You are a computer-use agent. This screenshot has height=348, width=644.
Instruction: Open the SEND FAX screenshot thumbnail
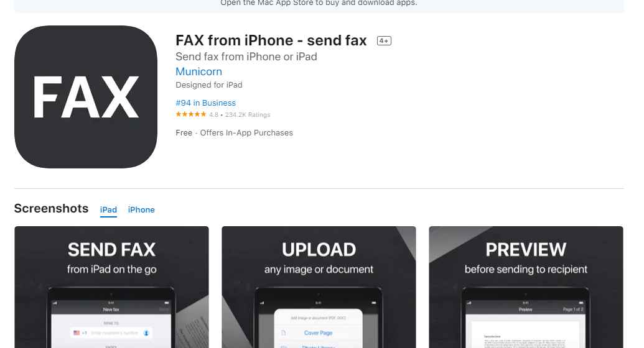coord(112,287)
